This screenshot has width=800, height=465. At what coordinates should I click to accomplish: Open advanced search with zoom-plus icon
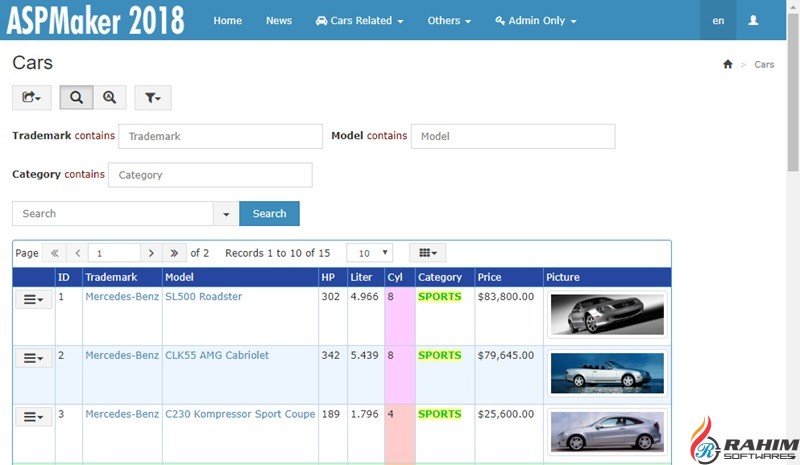point(109,97)
